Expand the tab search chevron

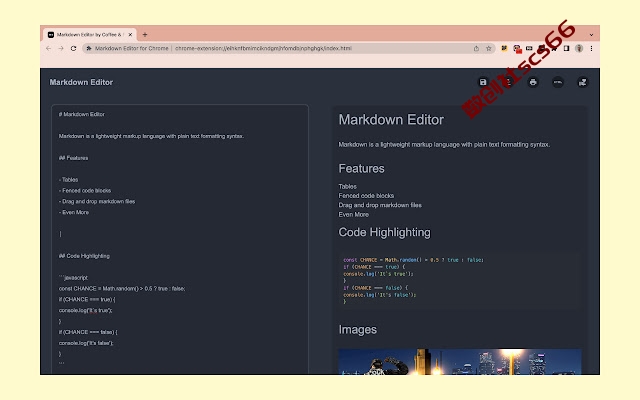click(x=591, y=35)
